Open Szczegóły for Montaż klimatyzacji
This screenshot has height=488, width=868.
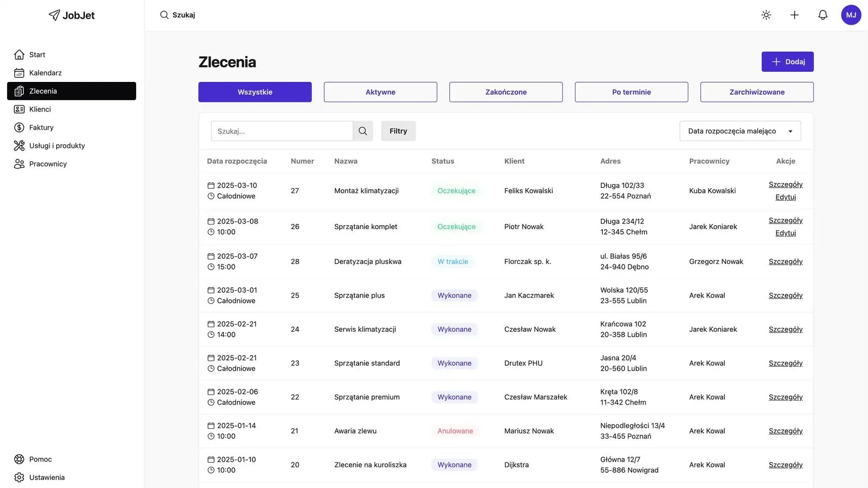786,185
